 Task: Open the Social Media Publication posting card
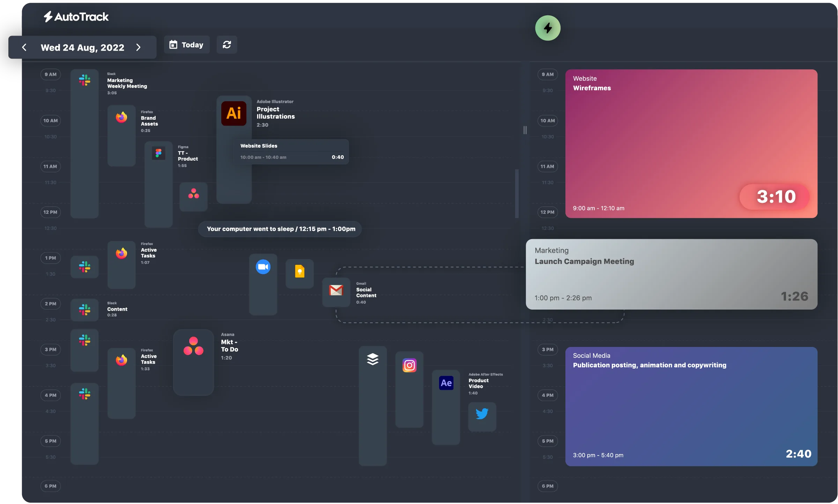691,407
